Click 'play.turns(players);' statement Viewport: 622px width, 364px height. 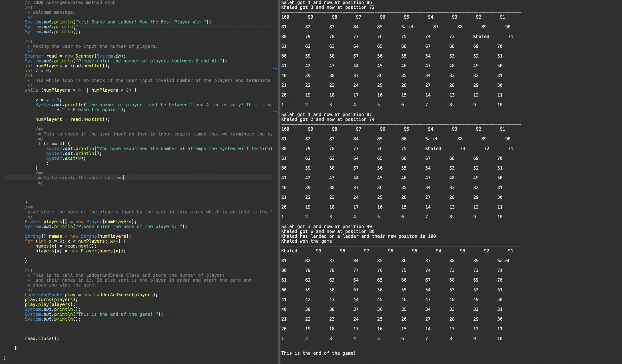[51, 300]
